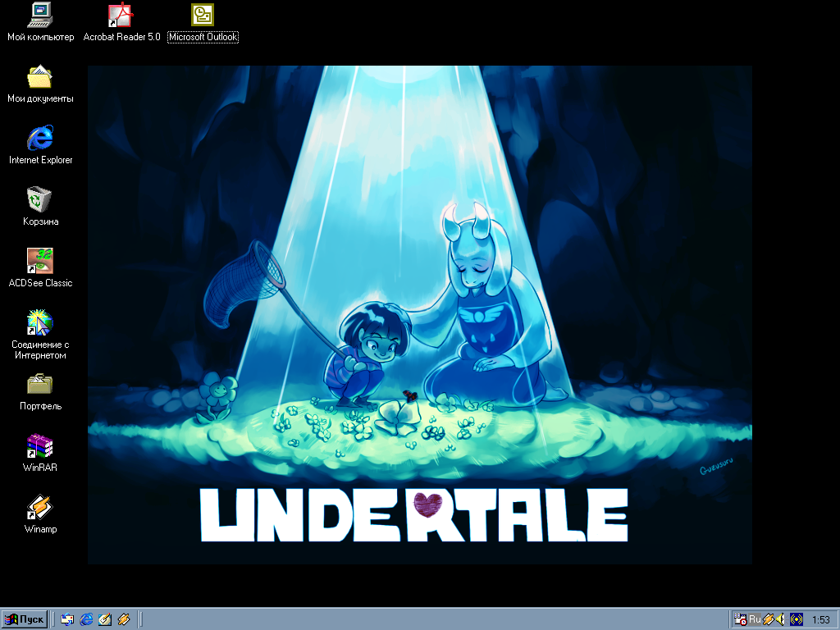This screenshot has height=630, width=840.
Task: Select the WinRAR desktop shortcut
Action: (x=40, y=445)
